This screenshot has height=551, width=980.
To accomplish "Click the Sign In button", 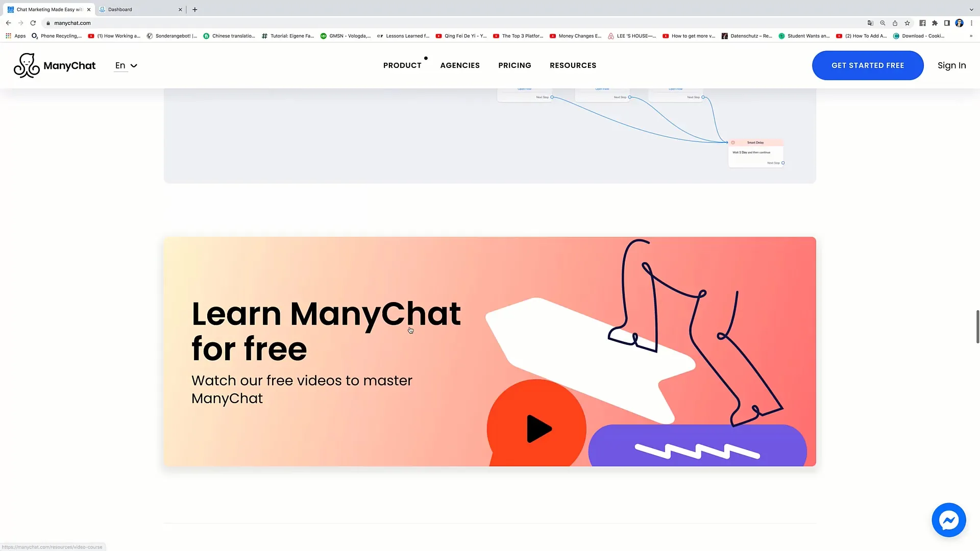I will (952, 65).
